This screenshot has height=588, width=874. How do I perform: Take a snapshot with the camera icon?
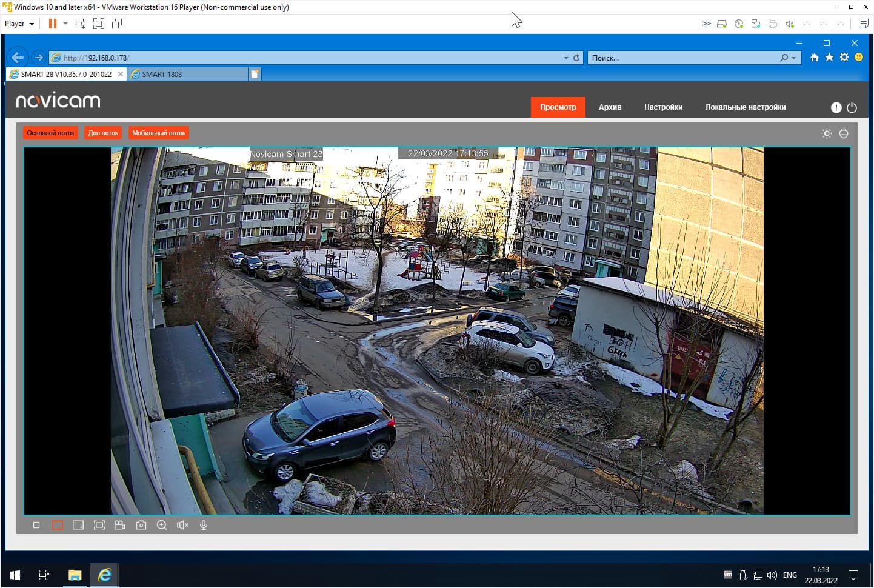141,525
